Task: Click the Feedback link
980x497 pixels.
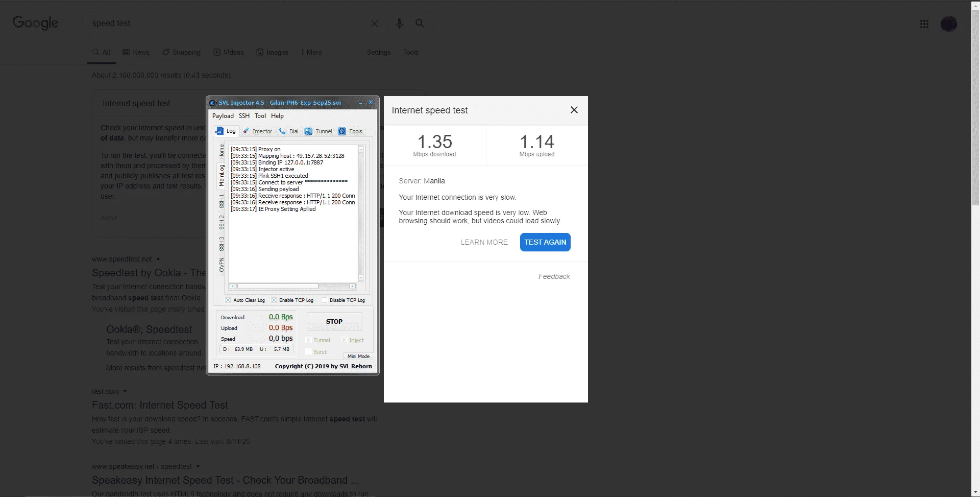Action: pos(554,276)
